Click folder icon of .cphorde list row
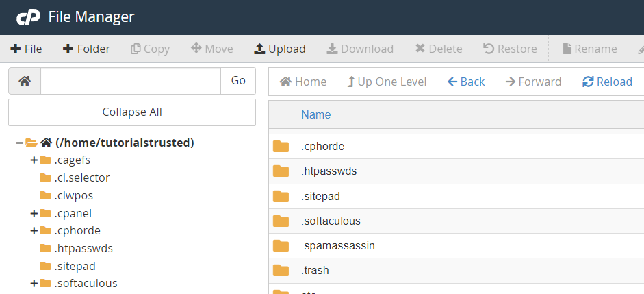644x294 pixels. [281, 146]
